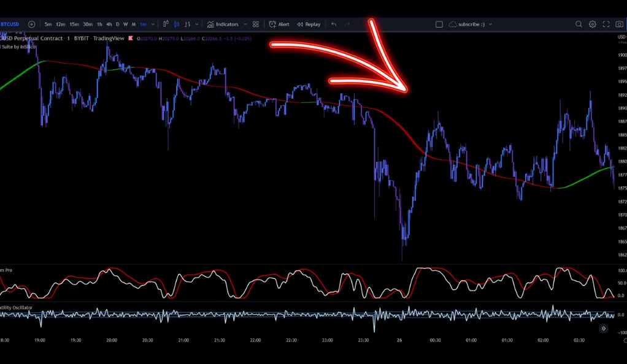Image resolution: width=627 pixels, height=364 pixels.
Task: Click the 'Perpetual Contract · 1 · BYBIT' title
Action: [51, 39]
